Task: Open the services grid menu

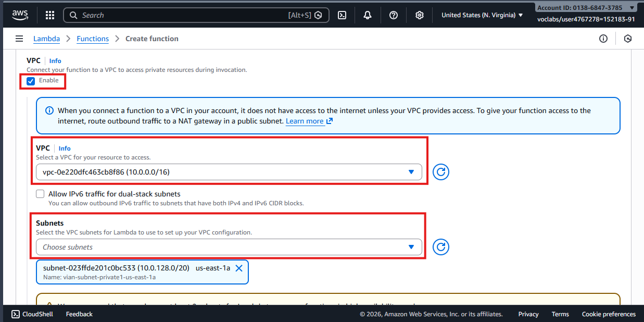Action: click(50, 15)
